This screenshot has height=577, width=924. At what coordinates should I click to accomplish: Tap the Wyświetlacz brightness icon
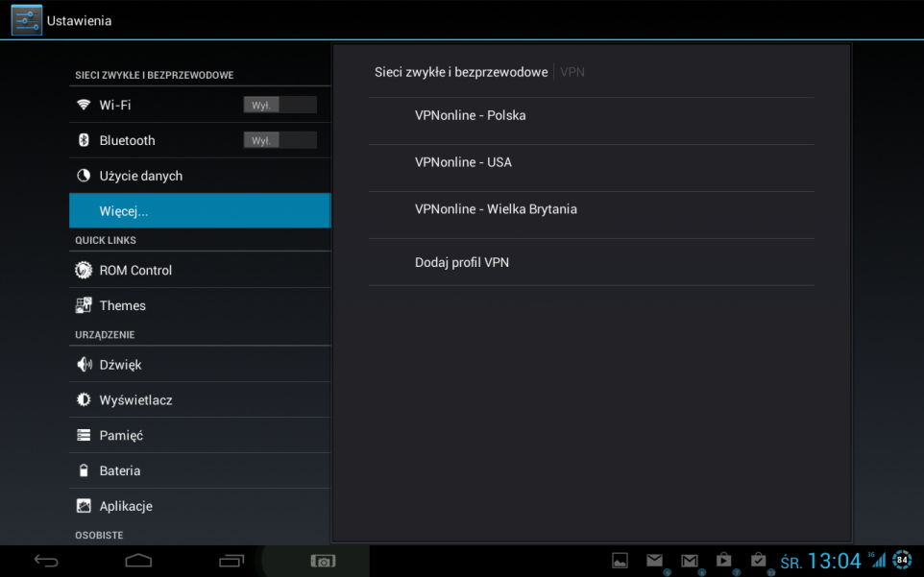(x=84, y=399)
